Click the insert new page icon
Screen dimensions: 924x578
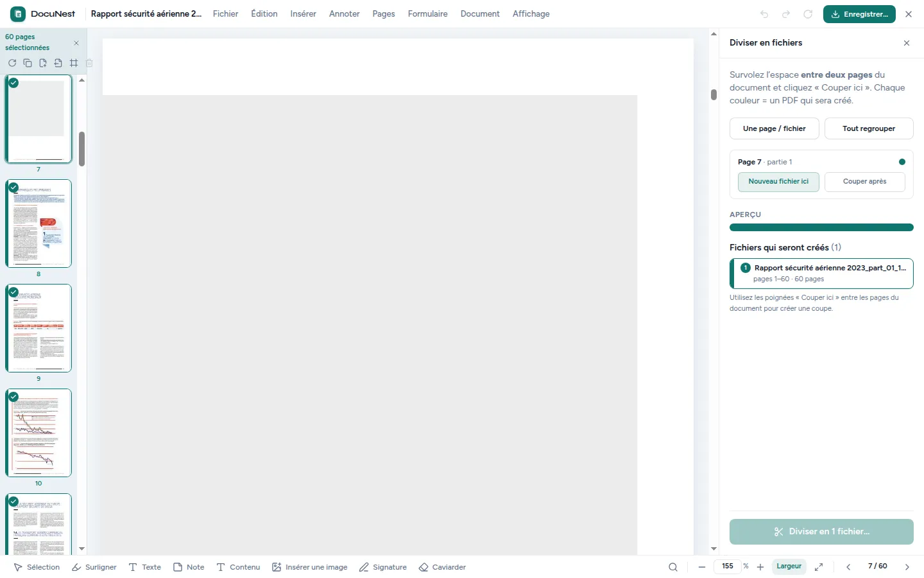point(43,63)
